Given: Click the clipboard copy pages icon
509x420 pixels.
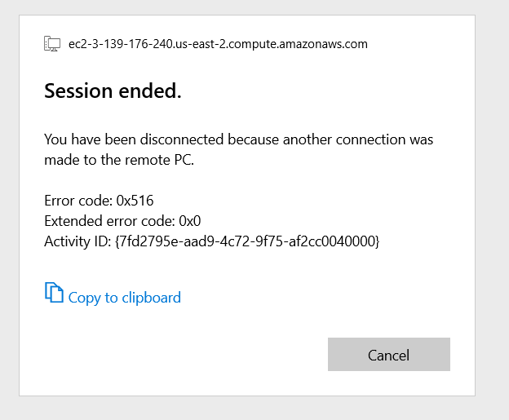Looking at the screenshot, I should (x=54, y=293).
